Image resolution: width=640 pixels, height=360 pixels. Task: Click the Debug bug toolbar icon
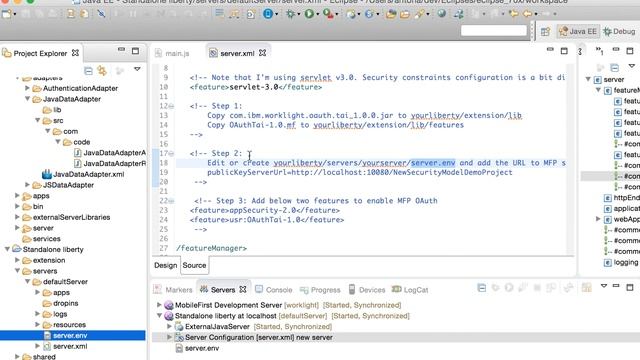click(x=290, y=14)
